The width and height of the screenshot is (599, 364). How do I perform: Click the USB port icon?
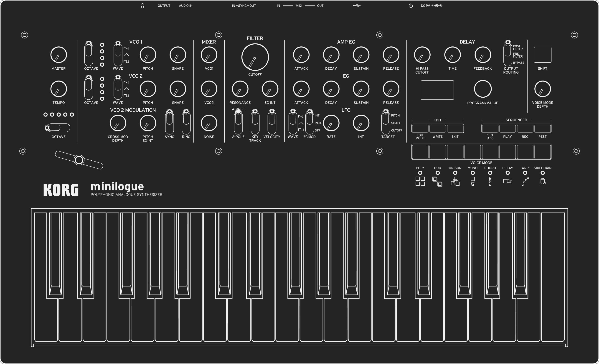[357, 6]
